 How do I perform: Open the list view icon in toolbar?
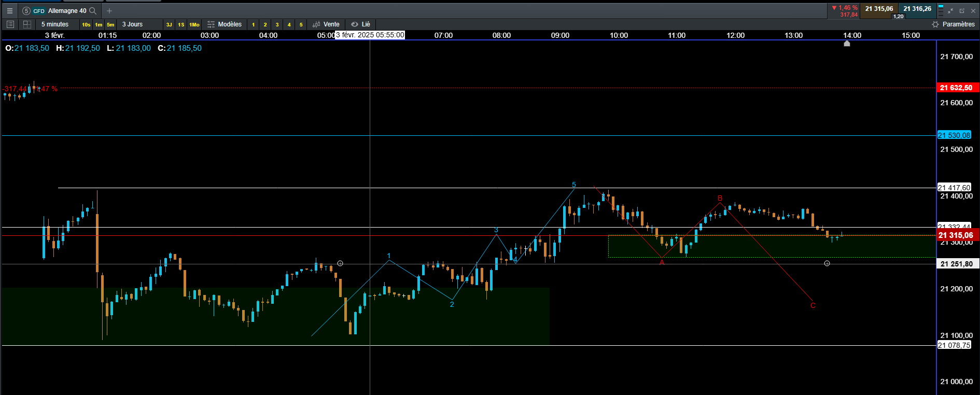(x=10, y=24)
